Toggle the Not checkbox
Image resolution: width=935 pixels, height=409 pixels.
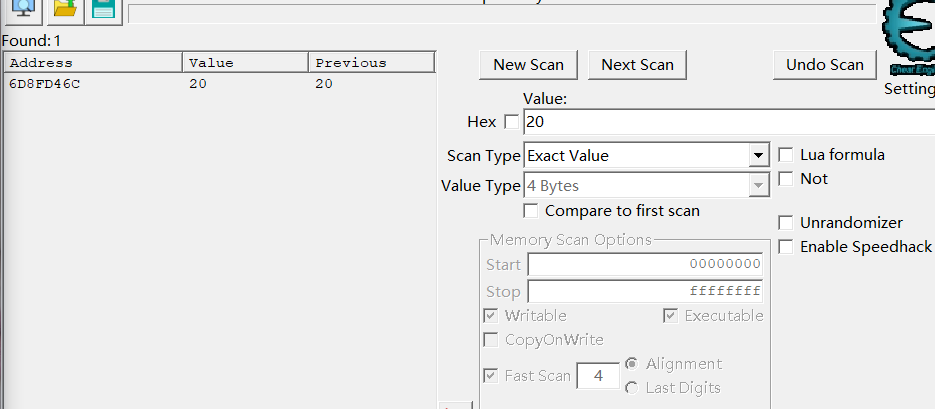[786, 179]
